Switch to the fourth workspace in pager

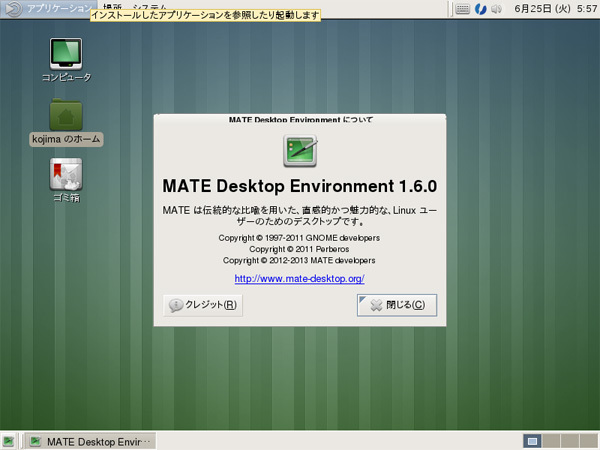[589, 441]
